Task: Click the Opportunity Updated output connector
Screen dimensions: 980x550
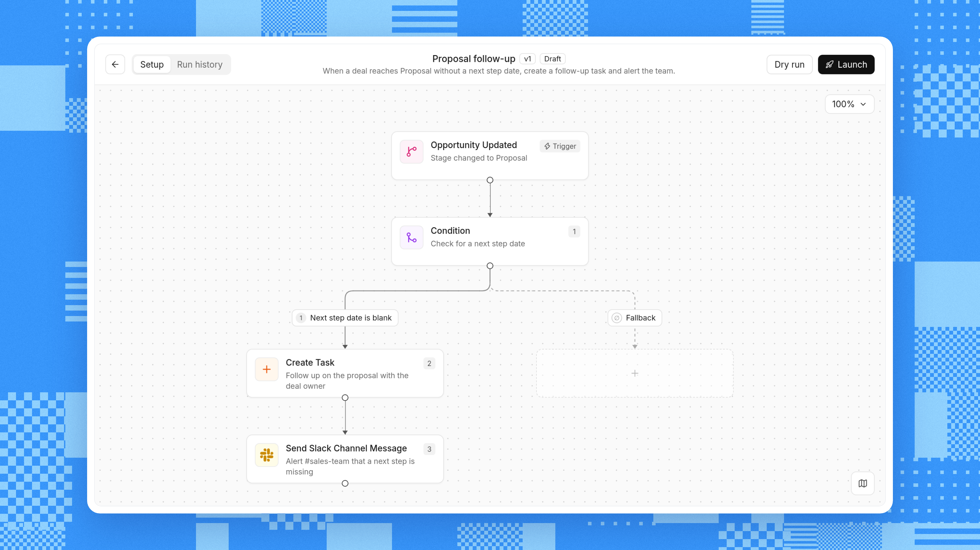Action: 490,180
